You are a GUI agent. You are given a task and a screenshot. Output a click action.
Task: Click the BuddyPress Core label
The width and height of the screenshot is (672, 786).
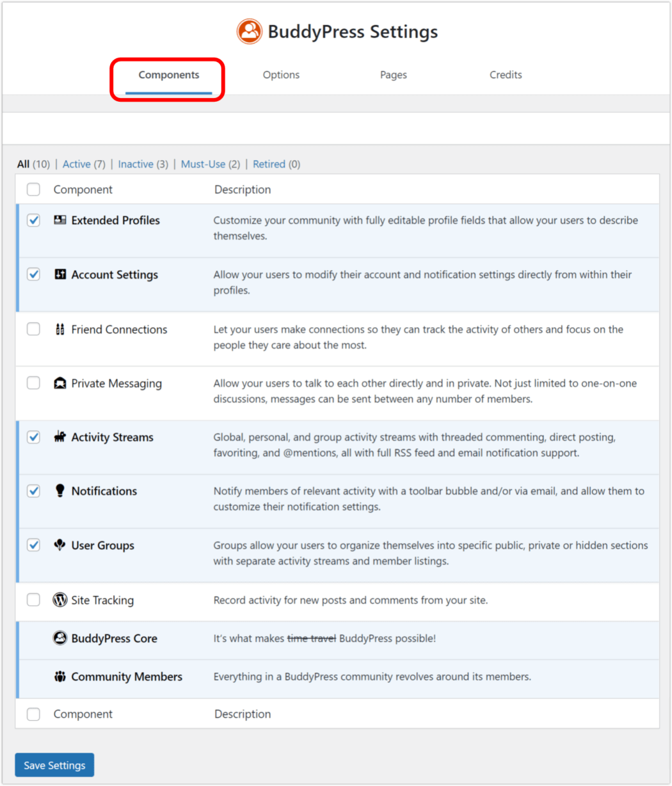(115, 638)
